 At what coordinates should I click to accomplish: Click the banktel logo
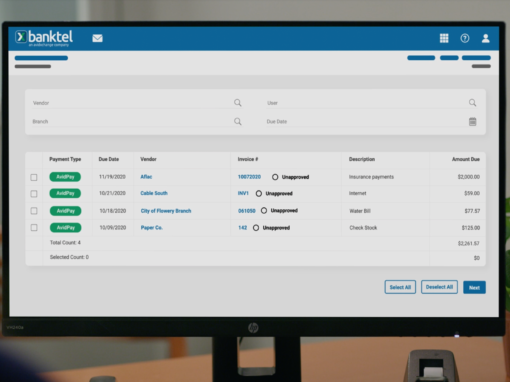coord(44,38)
